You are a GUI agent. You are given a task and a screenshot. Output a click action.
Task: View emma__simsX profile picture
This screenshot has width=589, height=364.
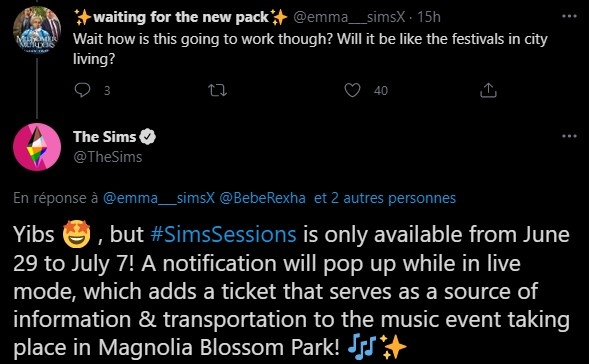37,30
